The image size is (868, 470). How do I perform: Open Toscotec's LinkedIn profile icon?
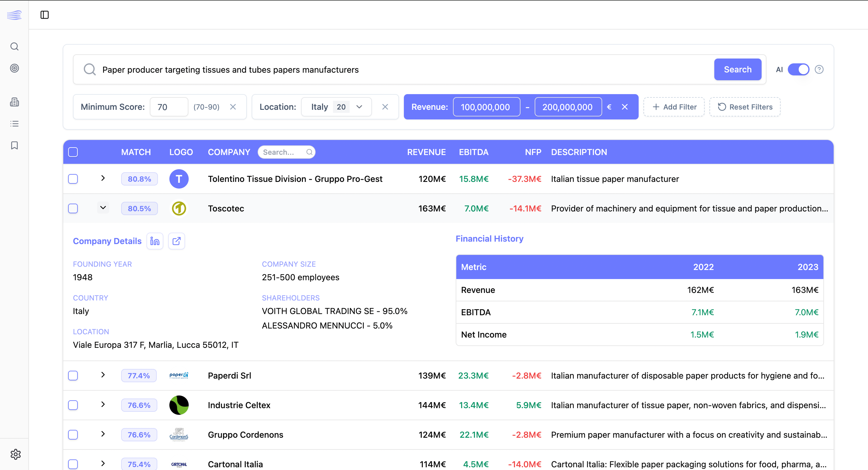(155, 241)
